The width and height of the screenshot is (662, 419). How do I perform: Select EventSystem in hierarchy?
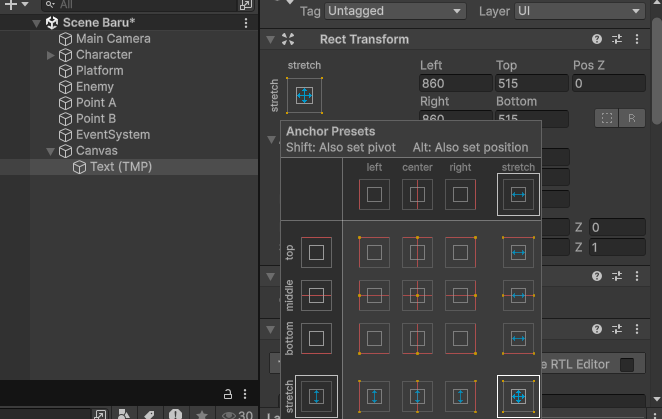113,135
